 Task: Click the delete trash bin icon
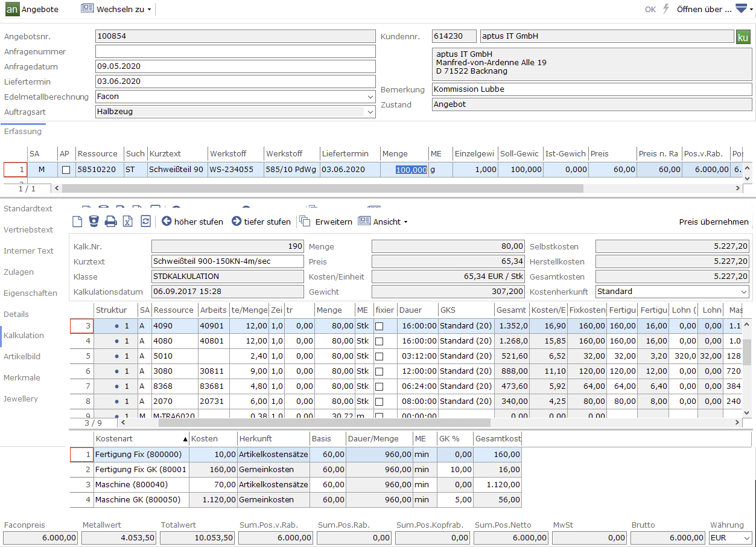[x=94, y=222]
